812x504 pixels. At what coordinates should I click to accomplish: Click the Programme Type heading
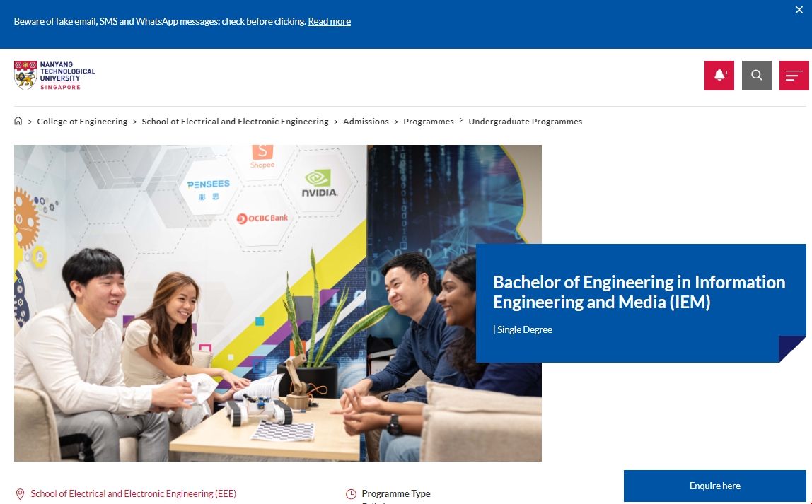click(396, 493)
